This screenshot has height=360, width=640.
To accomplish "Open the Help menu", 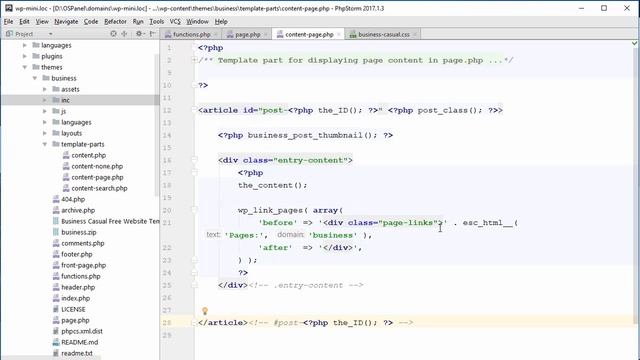I will click(x=221, y=22).
